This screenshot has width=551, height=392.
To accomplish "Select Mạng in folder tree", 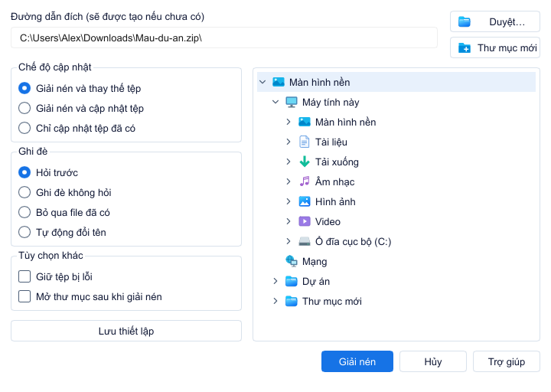I will 396,261.
